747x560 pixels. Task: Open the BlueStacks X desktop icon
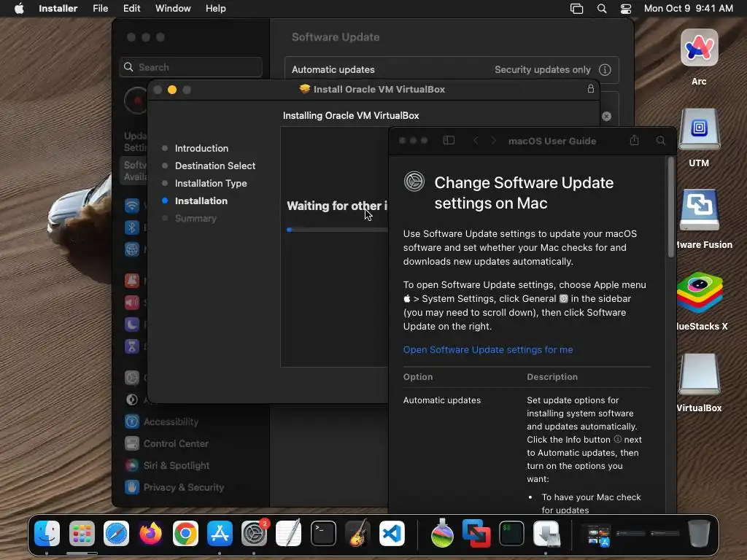click(699, 292)
